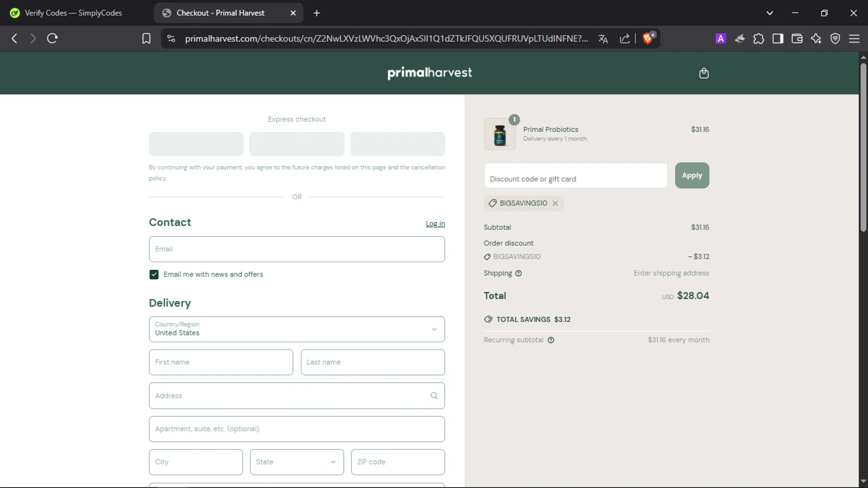The image size is (868, 488).
Task: Open Brave Shields lion icon
Action: [x=648, y=38]
